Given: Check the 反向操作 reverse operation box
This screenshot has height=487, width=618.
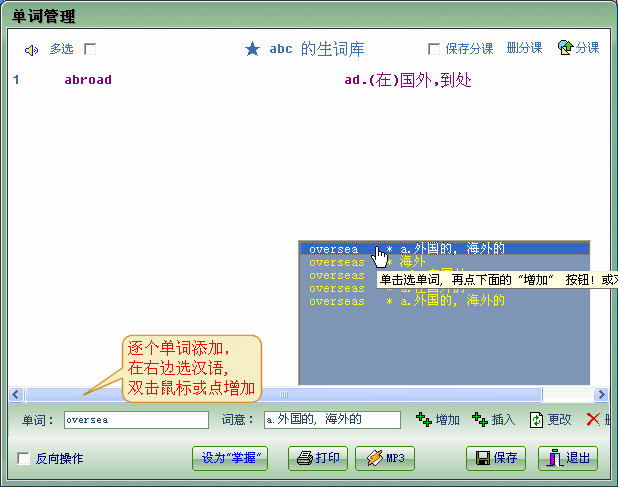Looking at the screenshot, I should (x=23, y=459).
